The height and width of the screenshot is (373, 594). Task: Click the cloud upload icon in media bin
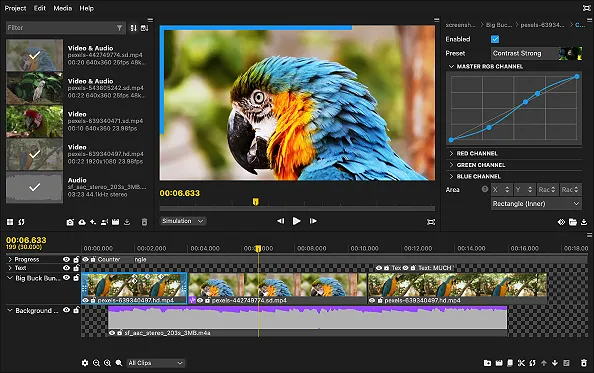82,222
